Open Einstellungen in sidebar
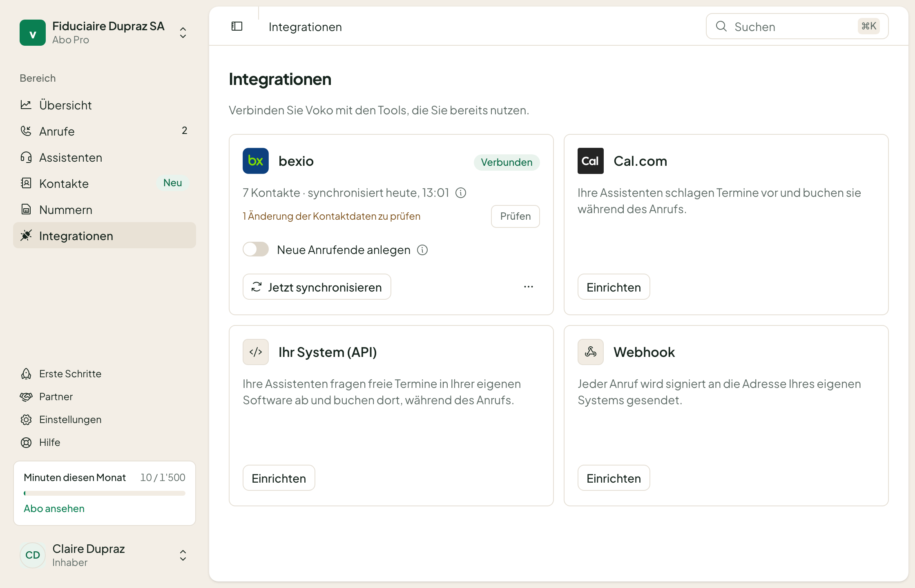 click(105, 419)
